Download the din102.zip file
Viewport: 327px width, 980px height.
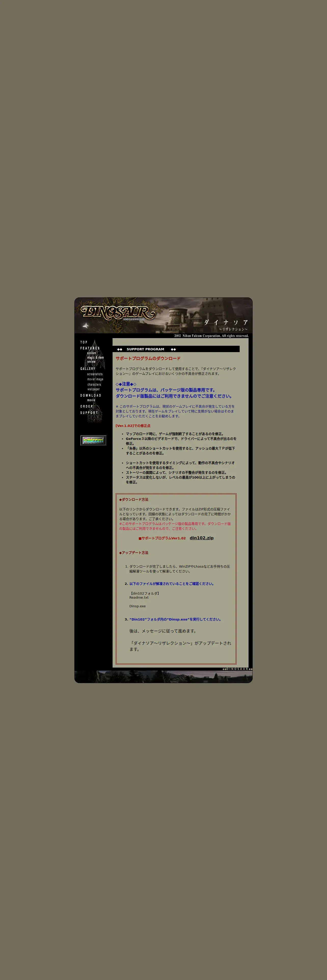click(201, 538)
